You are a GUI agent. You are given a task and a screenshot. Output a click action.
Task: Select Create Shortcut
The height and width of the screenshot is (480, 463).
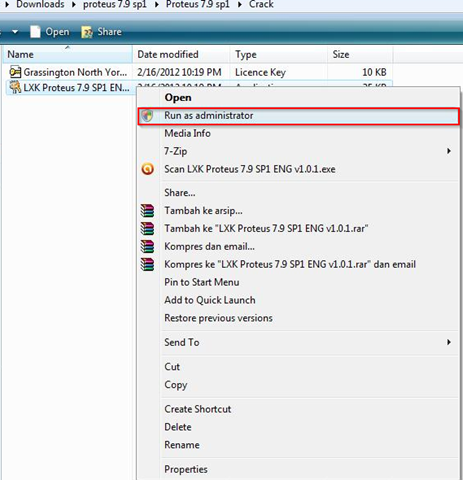[198, 409]
